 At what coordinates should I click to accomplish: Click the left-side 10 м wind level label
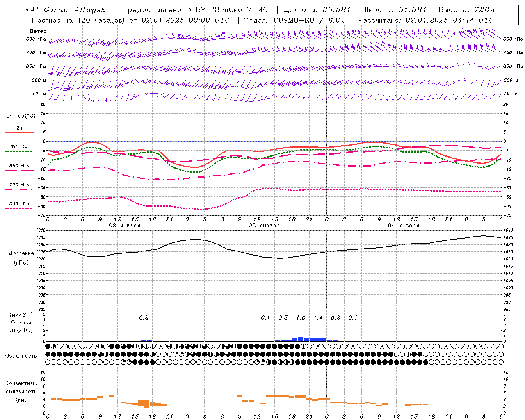[39, 94]
